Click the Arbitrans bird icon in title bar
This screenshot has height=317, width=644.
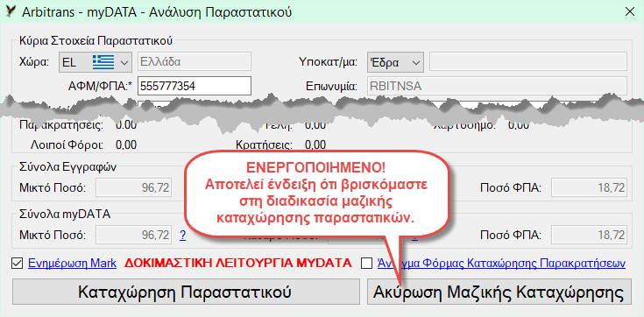[11, 12]
